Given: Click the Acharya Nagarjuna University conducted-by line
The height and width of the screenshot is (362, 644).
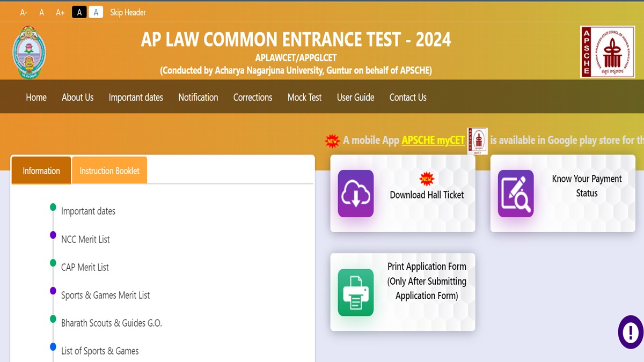Looking at the screenshot, I should tap(296, 70).
